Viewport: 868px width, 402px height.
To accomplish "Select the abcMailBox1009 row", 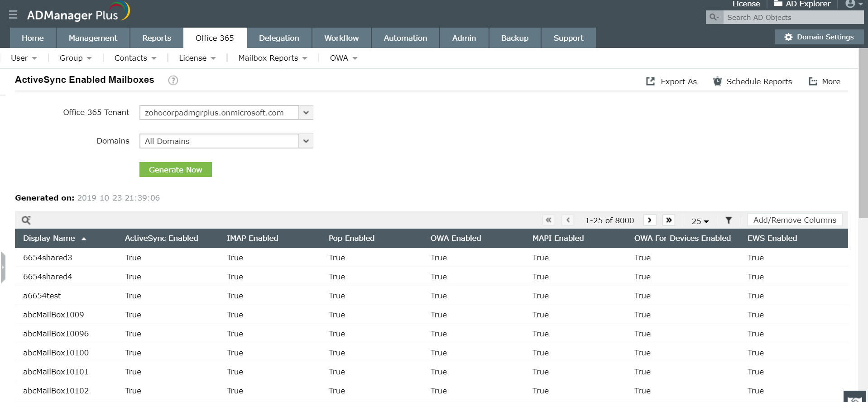I will 432,315.
